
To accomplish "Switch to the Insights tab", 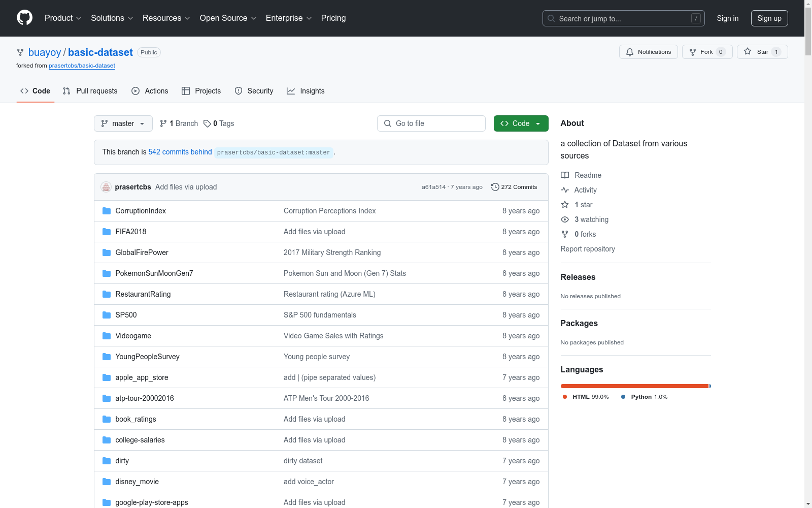I will click(x=306, y=91).
